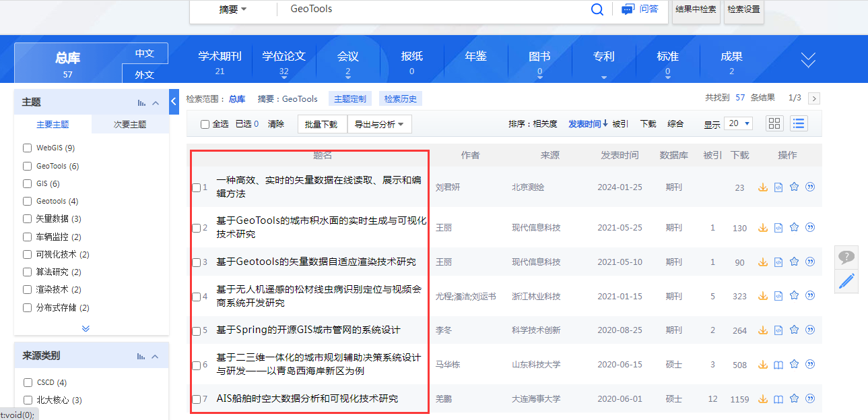Sort results by 被引
The height and width of the screenshot is (420, 868).
[620, 124]
